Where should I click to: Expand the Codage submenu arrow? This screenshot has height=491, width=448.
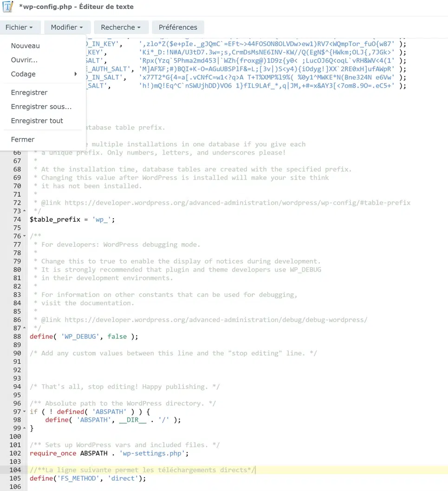[75, 74]
